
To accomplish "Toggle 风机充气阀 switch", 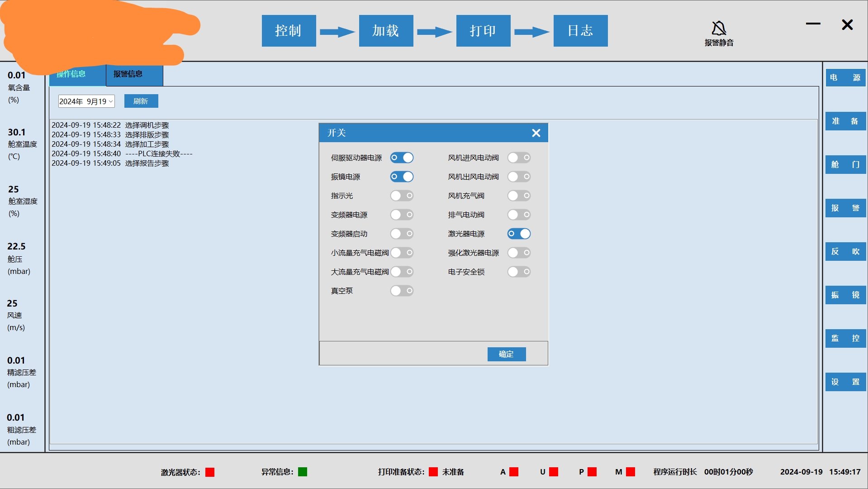I will 519,196.
